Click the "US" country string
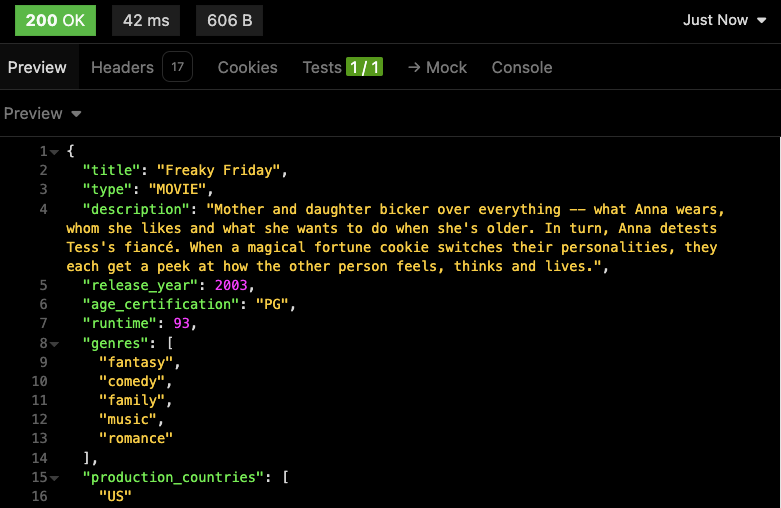 (x=116, y=496)
